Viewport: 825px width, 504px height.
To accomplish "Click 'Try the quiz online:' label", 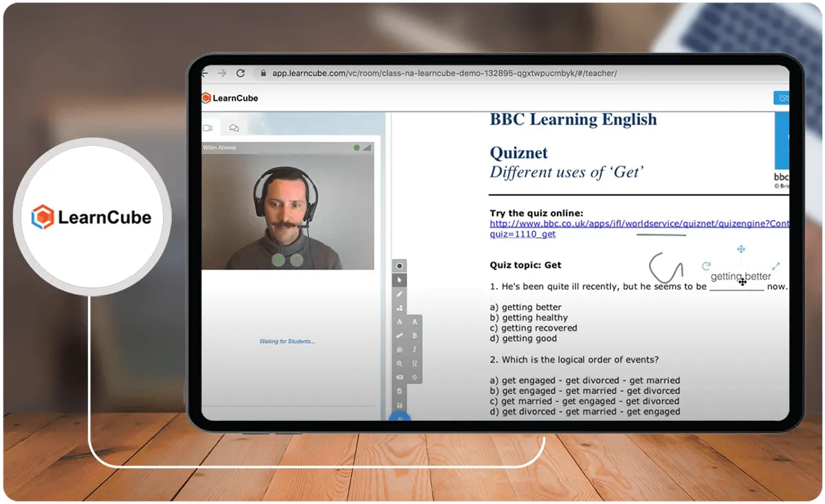I will (536, 213).
